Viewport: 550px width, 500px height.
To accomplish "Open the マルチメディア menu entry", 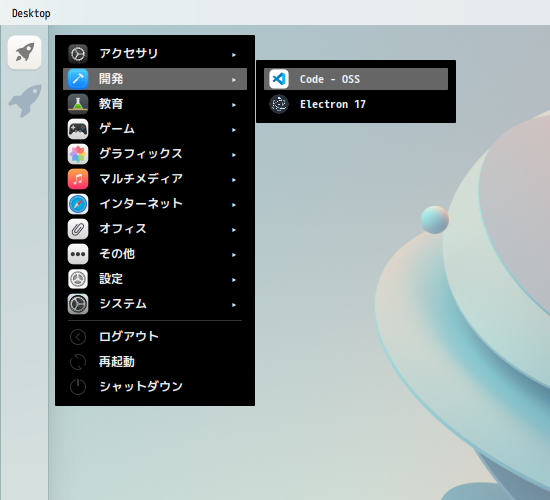I will [155, 179].
